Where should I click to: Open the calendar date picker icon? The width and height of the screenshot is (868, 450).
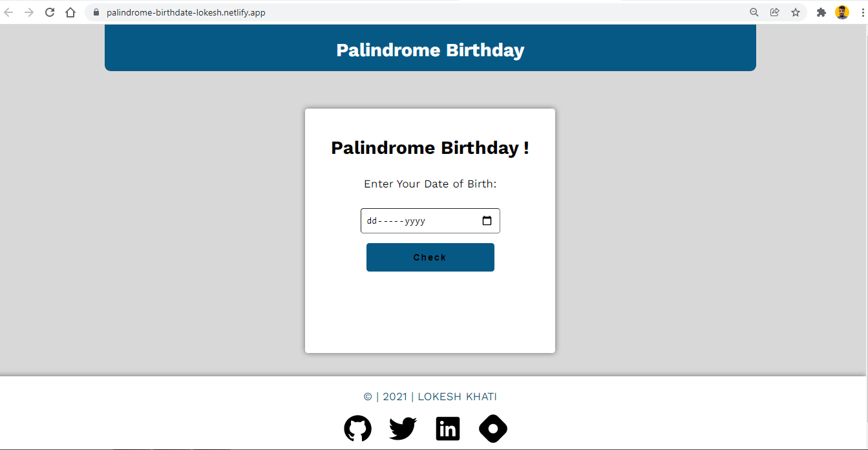pos(487,220)
